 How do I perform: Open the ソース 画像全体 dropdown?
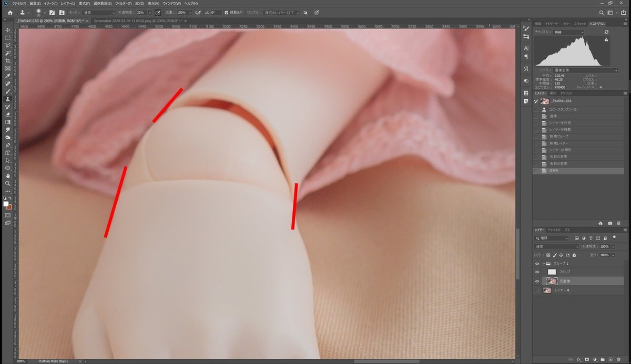pos(586,70)
